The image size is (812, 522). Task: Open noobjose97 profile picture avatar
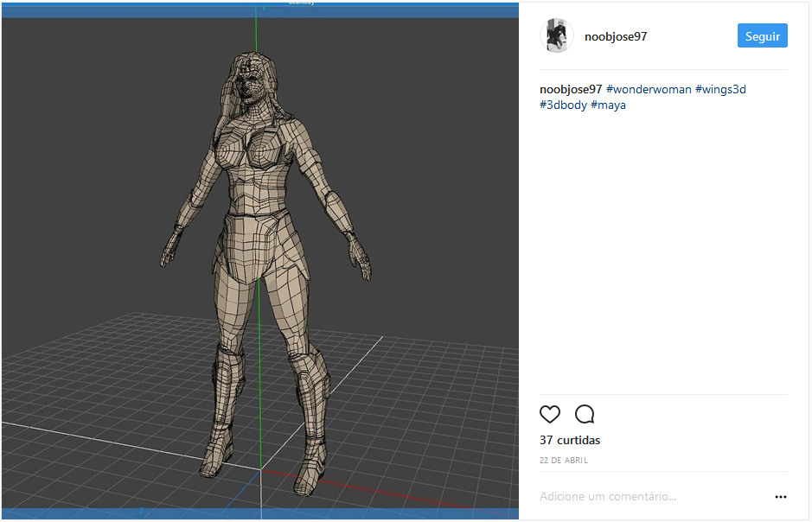[557, 35]
